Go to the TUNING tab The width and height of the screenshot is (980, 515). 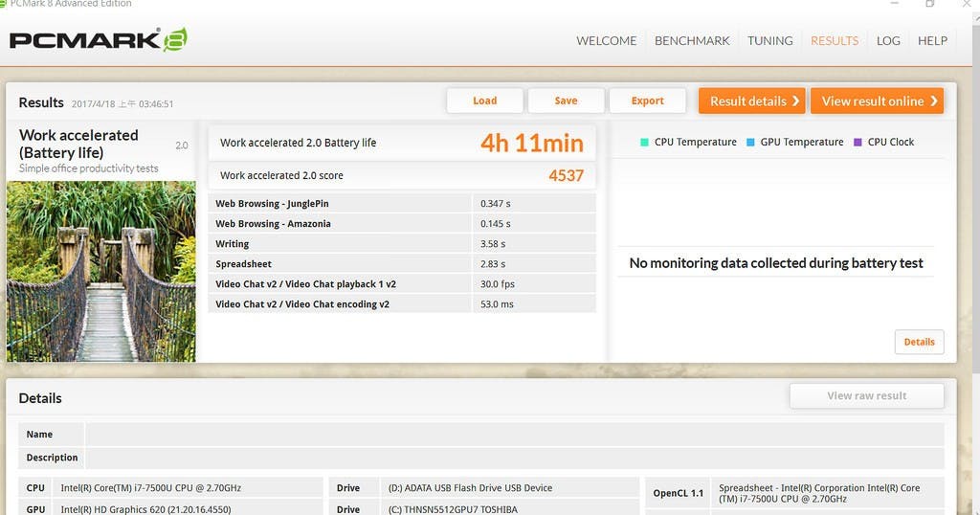tap(770, 40)
